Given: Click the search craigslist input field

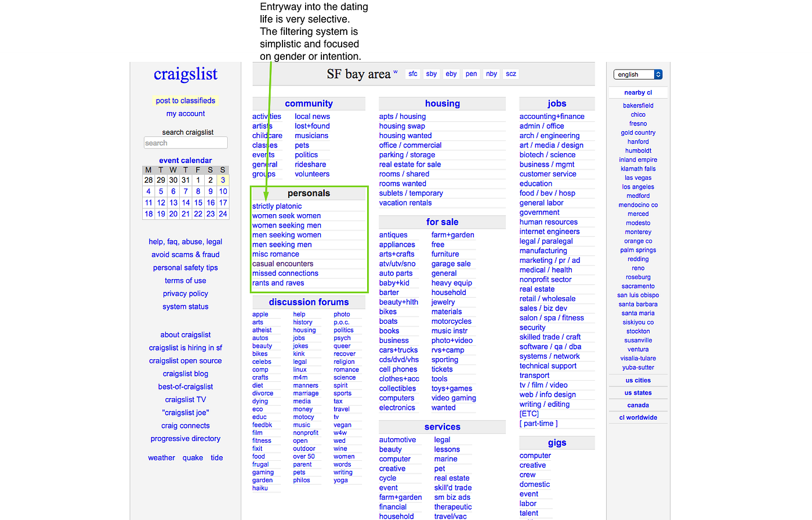Looking at the screenshot, I should pyautogui.click(x=186, y=143).
